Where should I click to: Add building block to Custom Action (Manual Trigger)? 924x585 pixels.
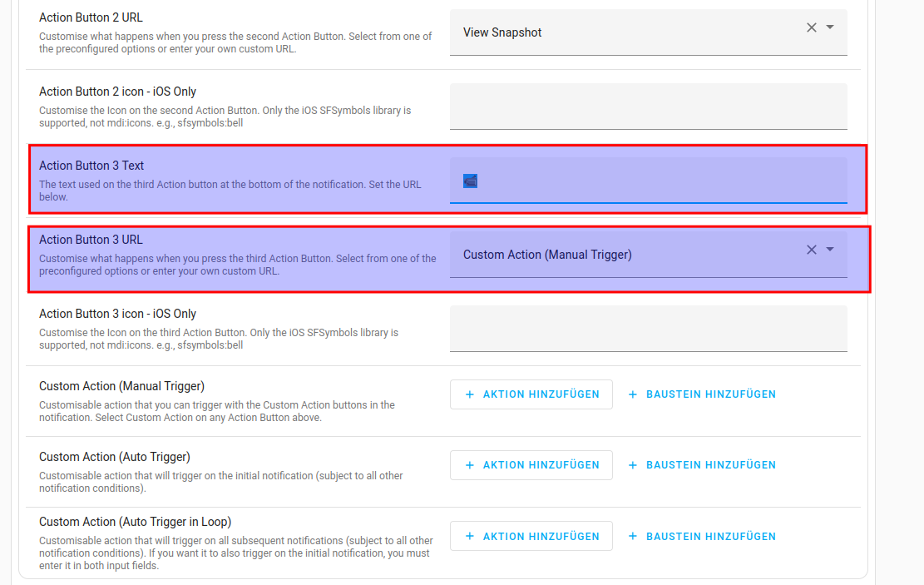point(702,394)
